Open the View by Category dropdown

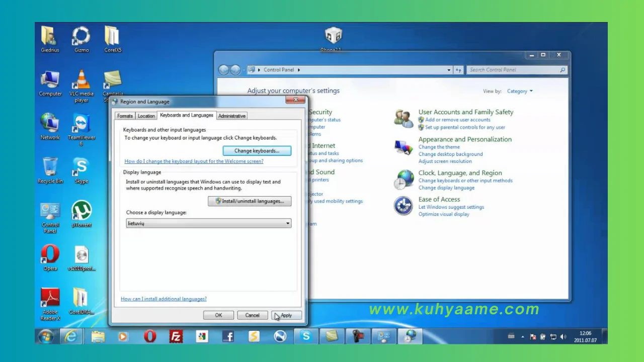tap(520, 91)
